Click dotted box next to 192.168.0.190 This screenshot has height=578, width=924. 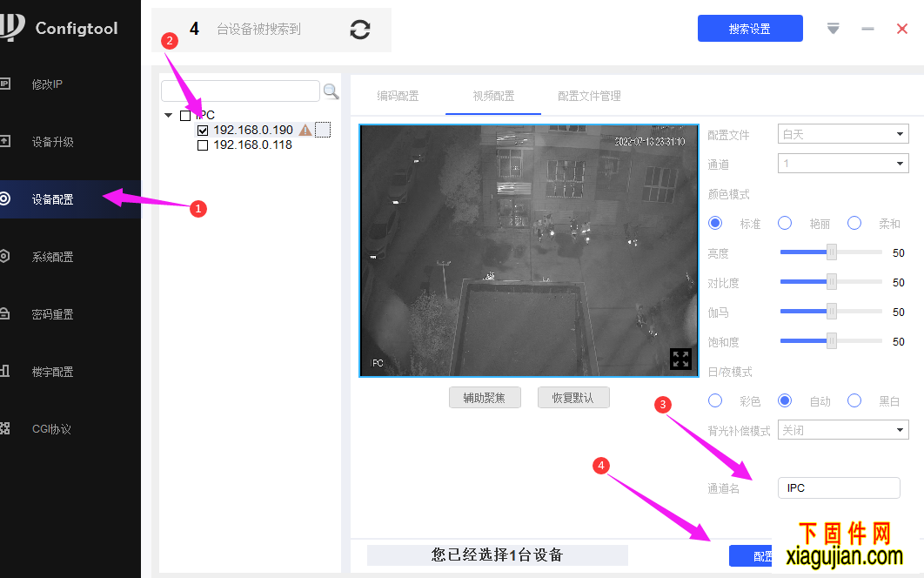coord(323,130)
